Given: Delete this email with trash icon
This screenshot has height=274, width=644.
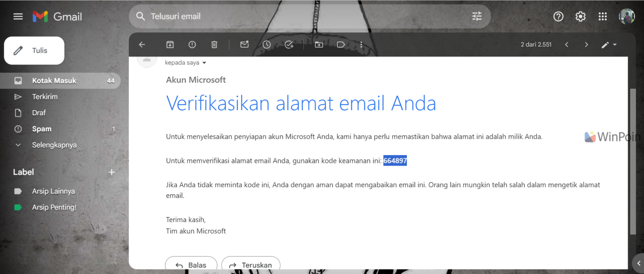Looking at the screenshot, I should click(214, 44).
